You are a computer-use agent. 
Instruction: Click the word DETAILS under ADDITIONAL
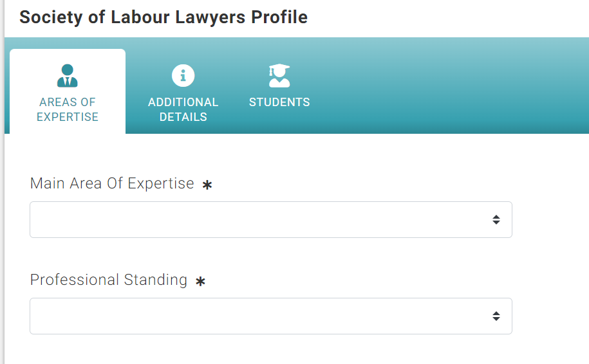pos(183,117)
